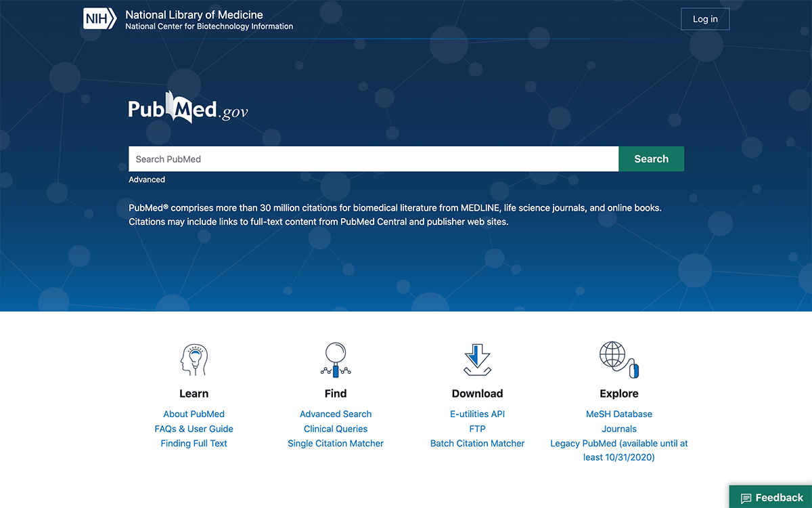812x508 pixels.
Task: Click the Learn head-with-lightbulb icon
Action: coord(194,360)
